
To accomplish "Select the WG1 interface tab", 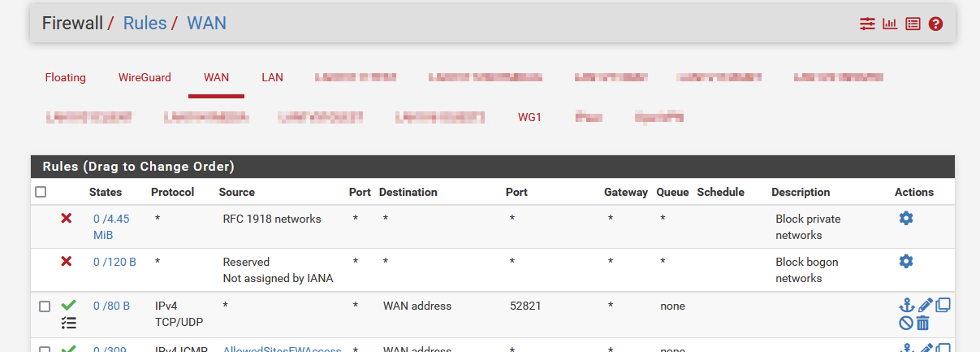I will point(529,117).
